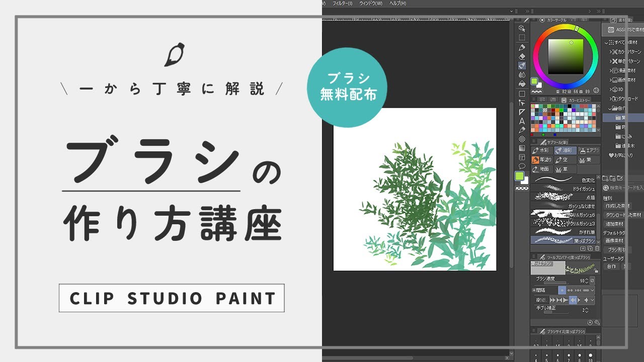The height and width of the screenshot is (362, 644).
Task: Open the ウィンドウ(W) menu
Action: point(371,4)
